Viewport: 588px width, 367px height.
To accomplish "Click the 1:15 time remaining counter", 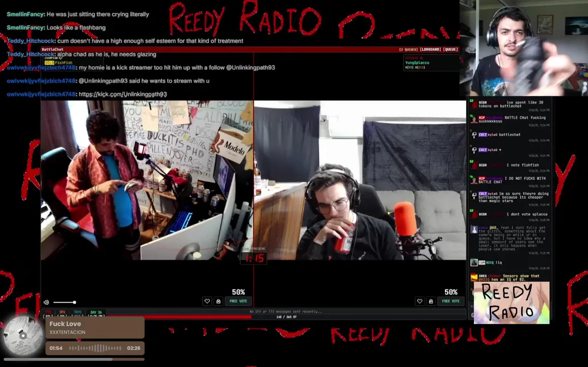I will (x=255, y=258).
